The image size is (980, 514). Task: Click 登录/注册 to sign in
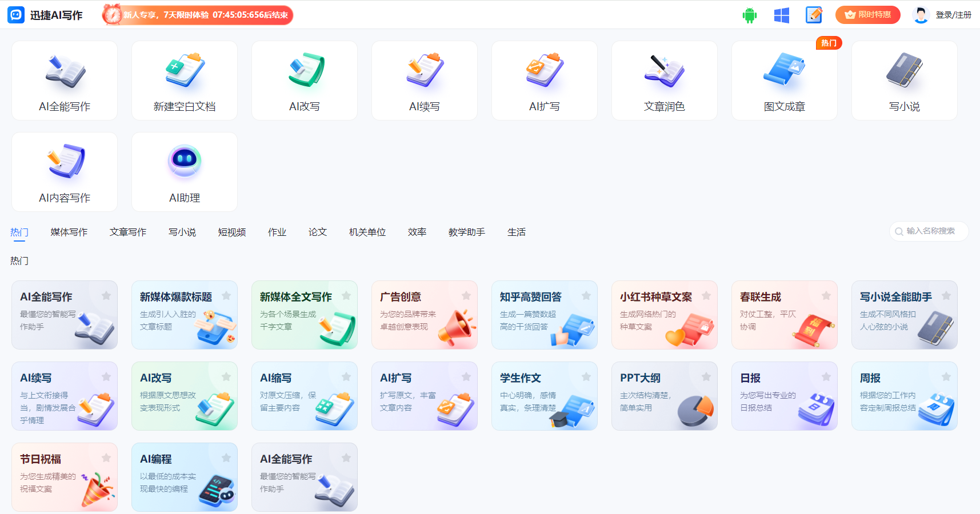point(953,15)
